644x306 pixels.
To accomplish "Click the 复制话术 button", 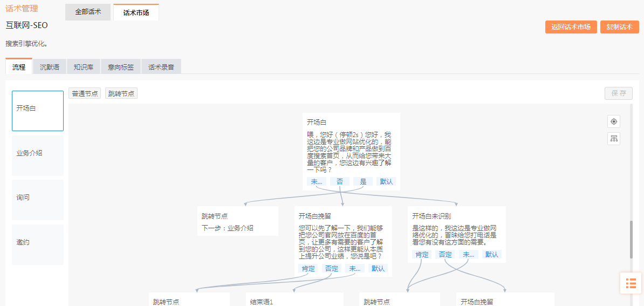I will coord(619,27).
